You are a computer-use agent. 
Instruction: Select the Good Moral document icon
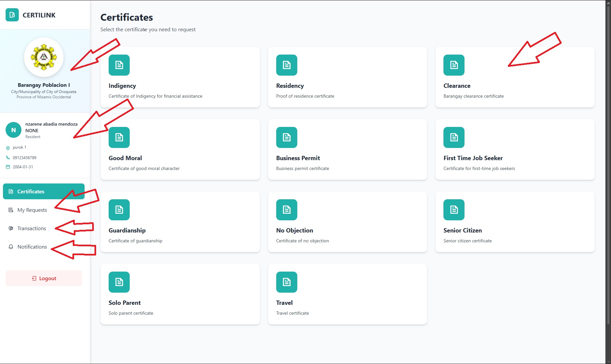tap(119, 137)
